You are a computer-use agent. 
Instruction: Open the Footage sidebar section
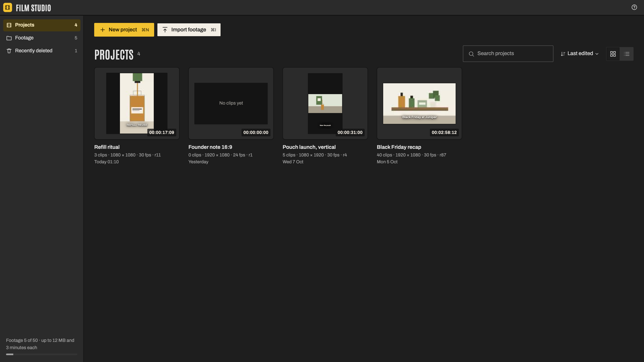tap(42, 38)
